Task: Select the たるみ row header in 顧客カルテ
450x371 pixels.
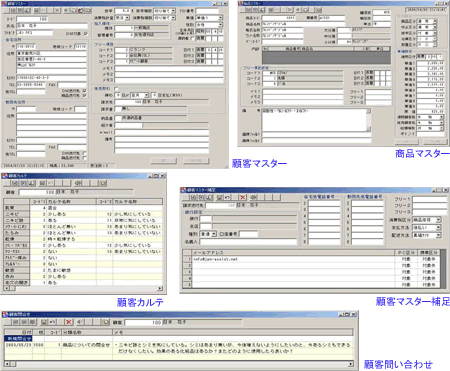Action: 17,233
